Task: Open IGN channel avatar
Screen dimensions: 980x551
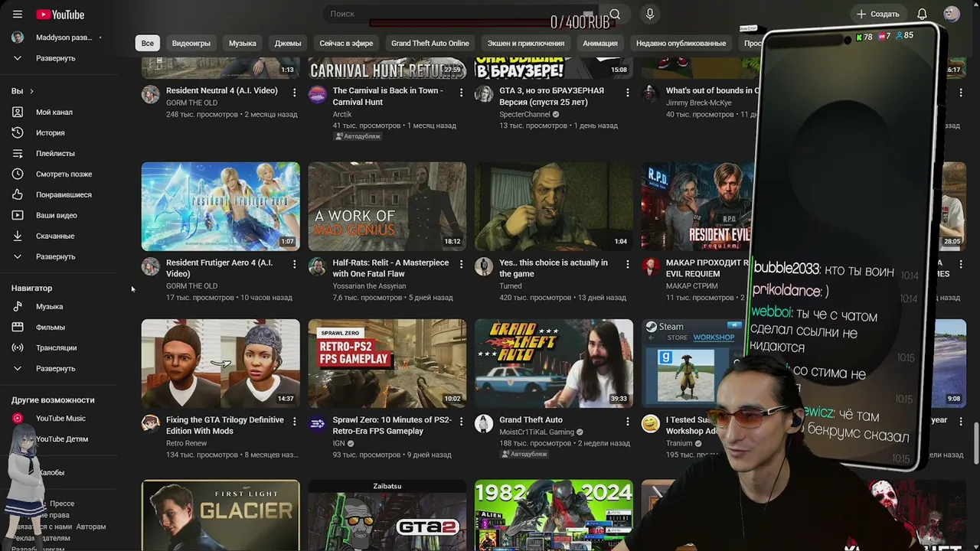Action: [x=317, y=423]
